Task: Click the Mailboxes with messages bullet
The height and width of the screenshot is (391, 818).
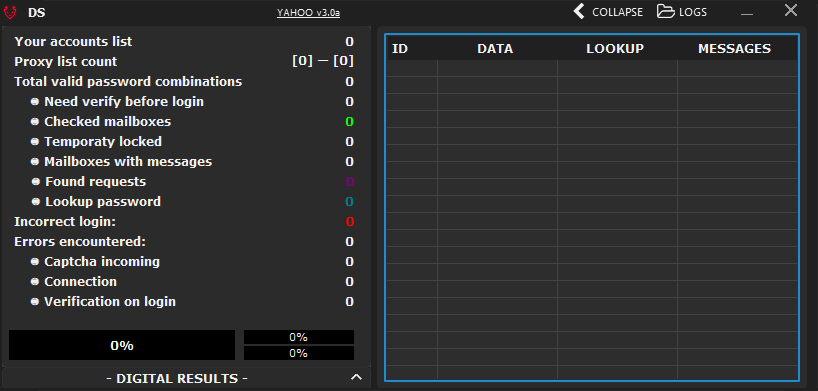Action: (35, 162)
